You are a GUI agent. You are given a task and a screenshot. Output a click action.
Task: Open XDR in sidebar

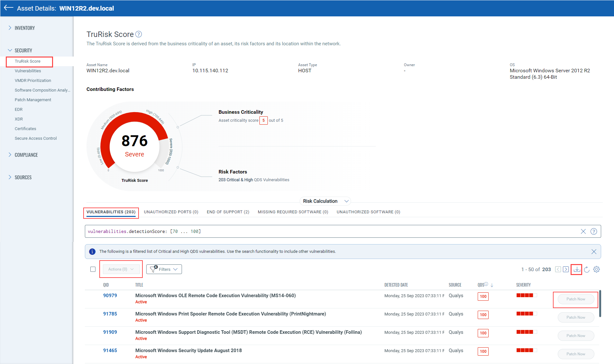(x=19, y=119)
